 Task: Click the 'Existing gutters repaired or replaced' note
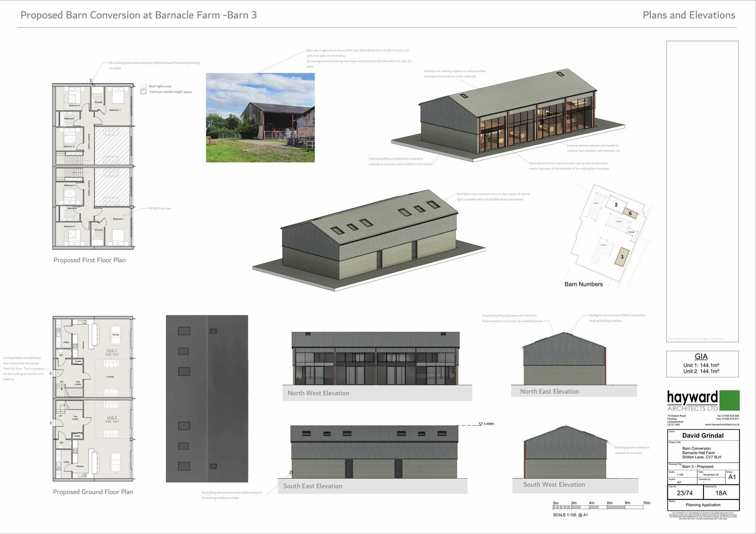(x=632, y=450)
